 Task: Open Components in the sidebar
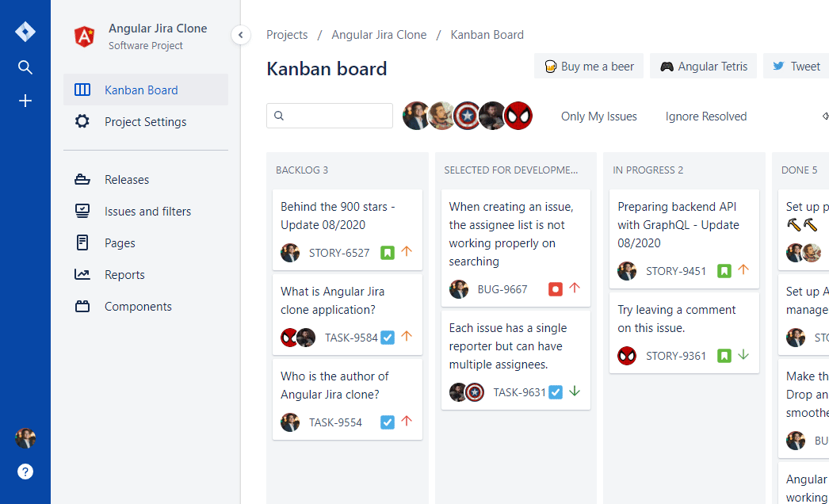[146, 307]
